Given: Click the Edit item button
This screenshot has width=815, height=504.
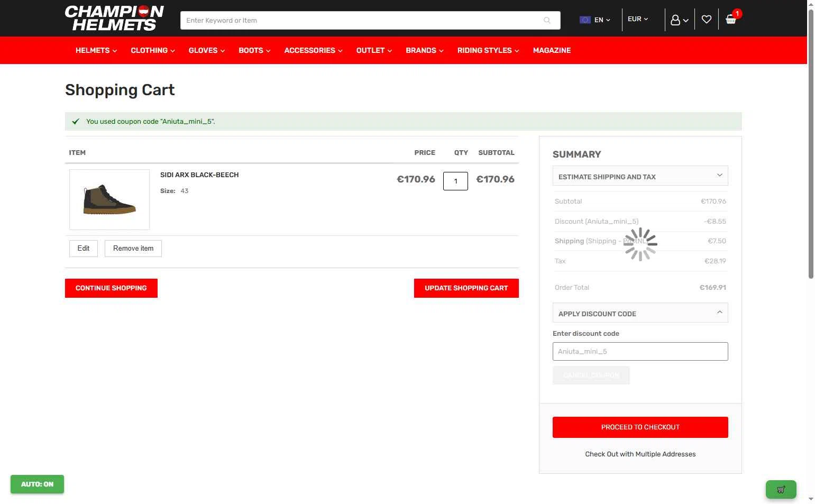Looking at the screenshot, I should click(84, 249).
